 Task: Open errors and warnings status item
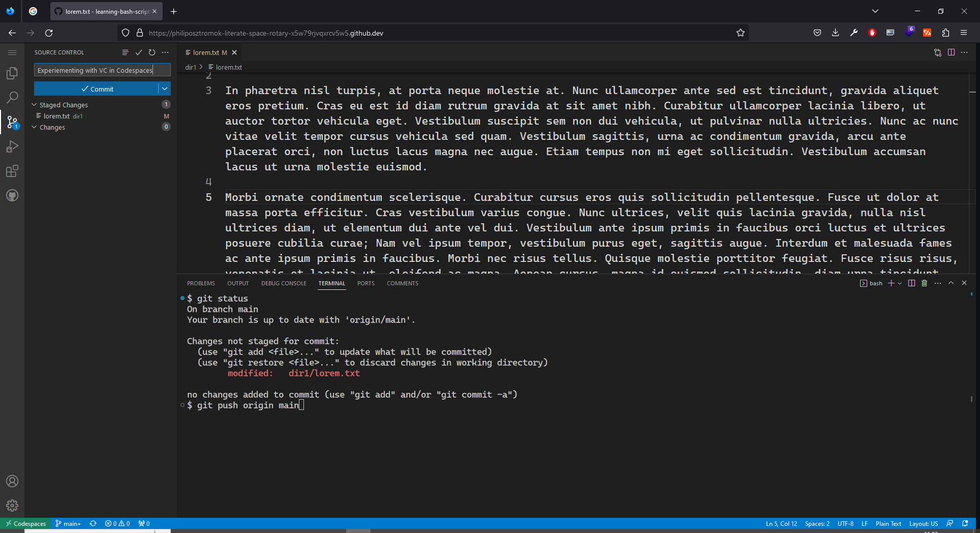click(117, 523)
